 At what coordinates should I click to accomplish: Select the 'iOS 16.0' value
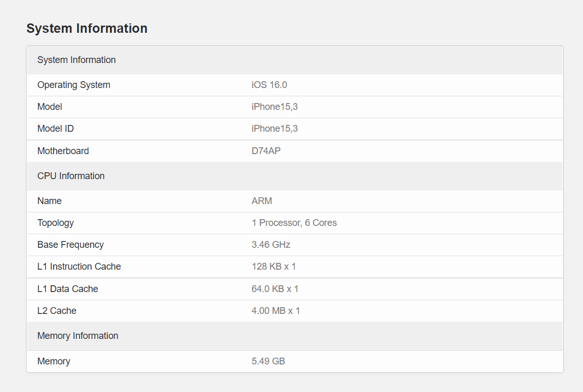(269, 85)
